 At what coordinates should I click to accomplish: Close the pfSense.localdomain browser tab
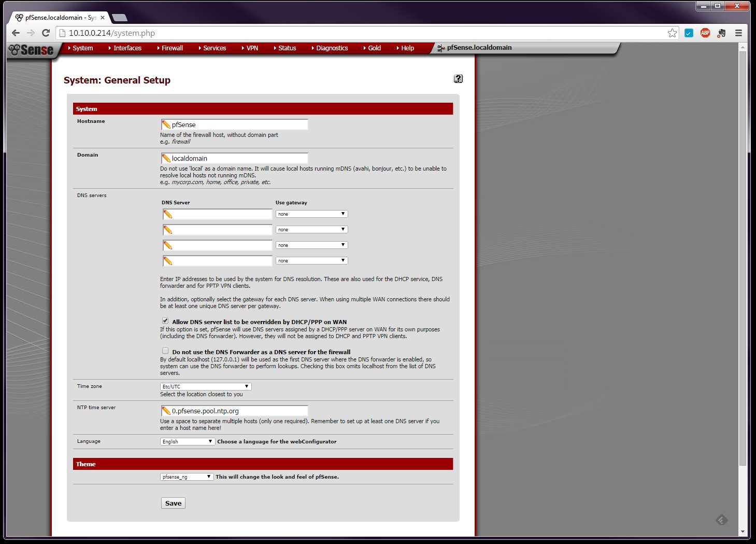(x=103, y=18)
